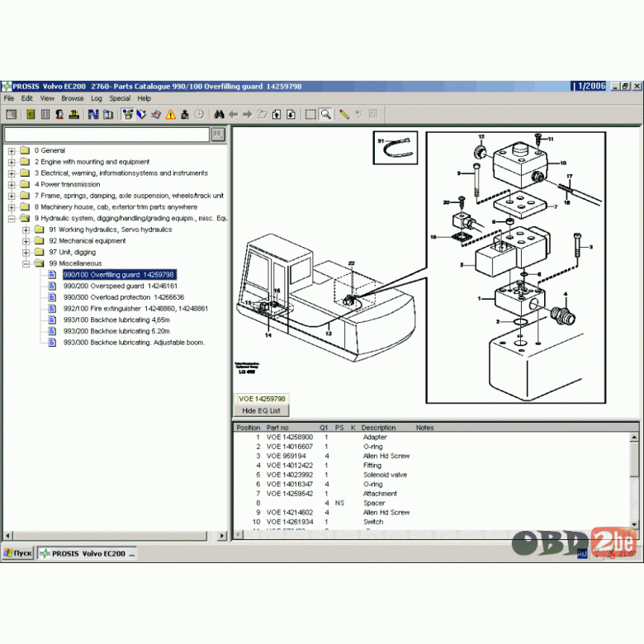Image resolution: width=644 pixels, height=644 pixels.
Task: Select 993/100 Backhoe lubricating 4,65m
Action: coord(116,320)
